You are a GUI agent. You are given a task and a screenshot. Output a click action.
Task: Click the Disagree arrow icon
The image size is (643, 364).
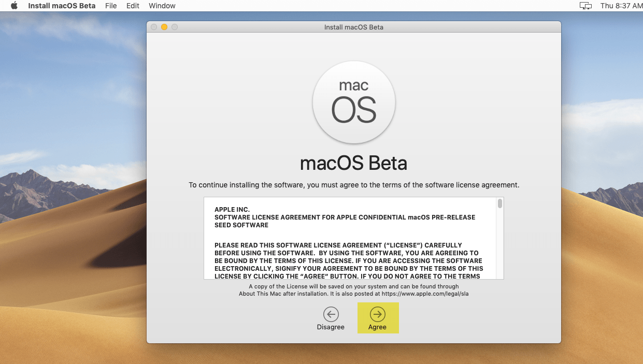(331, 314)
